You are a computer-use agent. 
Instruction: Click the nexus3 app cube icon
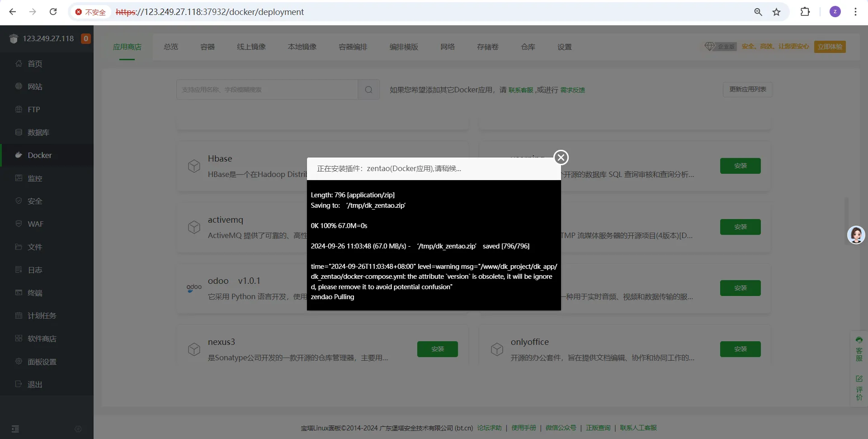[x=194, y=349]
